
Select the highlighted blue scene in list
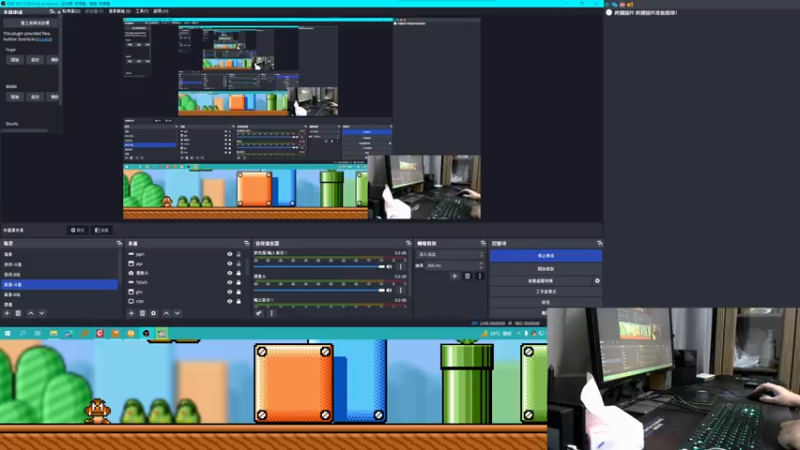click(x=59, y=284)
